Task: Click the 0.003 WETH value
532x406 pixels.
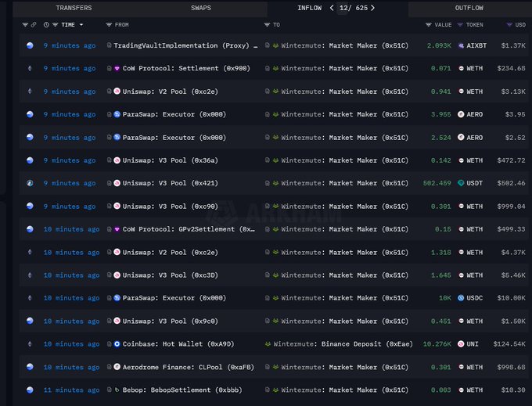Action: click(441, 390)
